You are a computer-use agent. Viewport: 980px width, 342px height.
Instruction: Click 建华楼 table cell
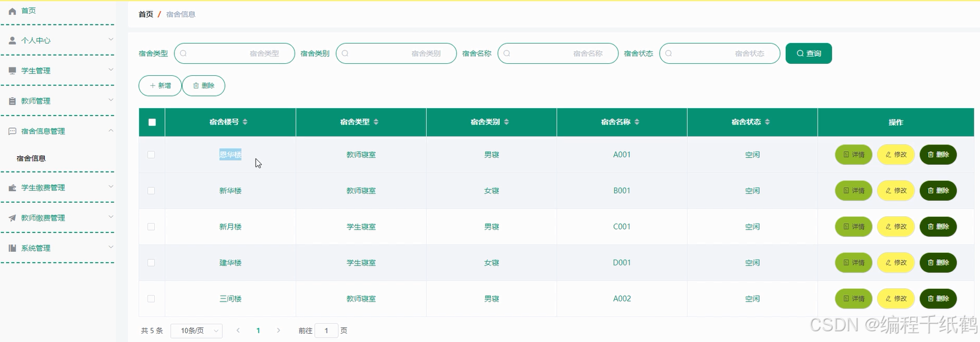coord(231,263)
